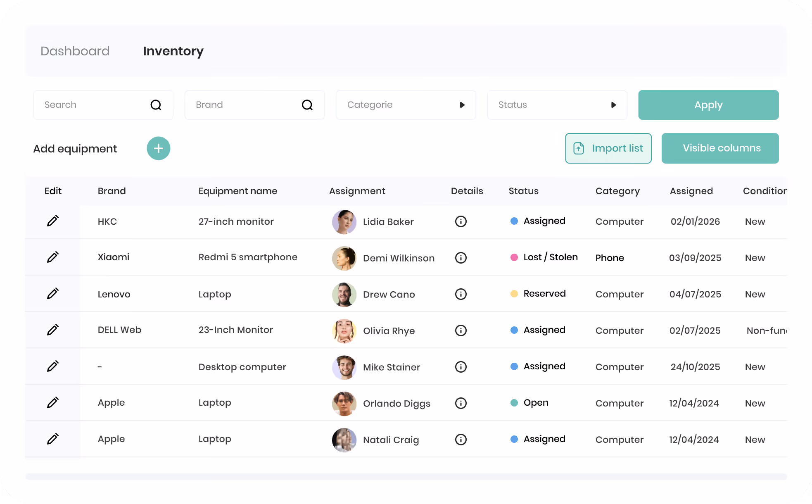Click the Add equipment label

tap(75, 149)
